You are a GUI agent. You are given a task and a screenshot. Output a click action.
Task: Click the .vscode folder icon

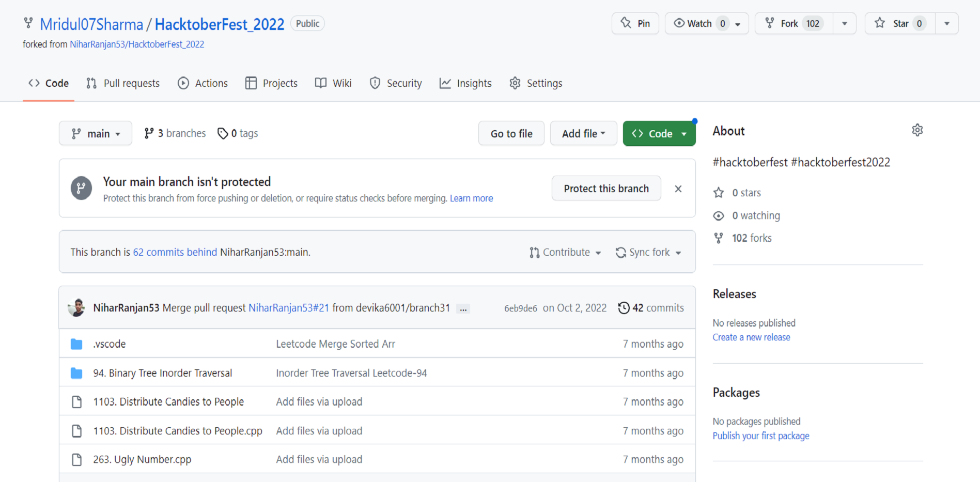pyautogui.click(x=76, y=344)
